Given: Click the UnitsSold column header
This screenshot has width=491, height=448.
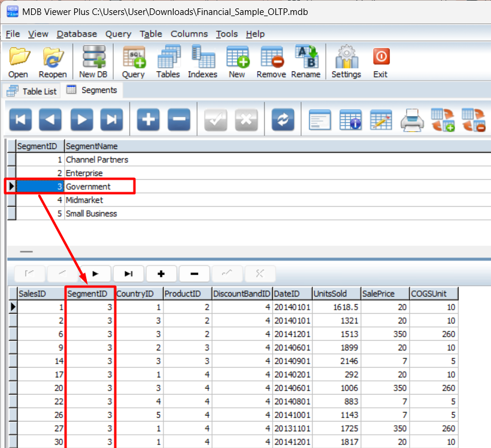Looking at the screenshot, I should (337, 293).
